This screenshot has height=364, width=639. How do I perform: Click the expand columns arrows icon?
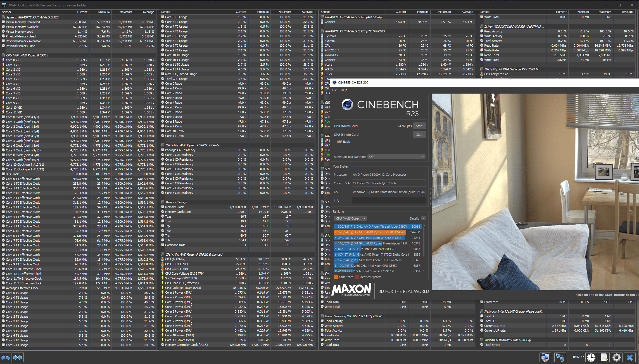click(x=6, y=358)
